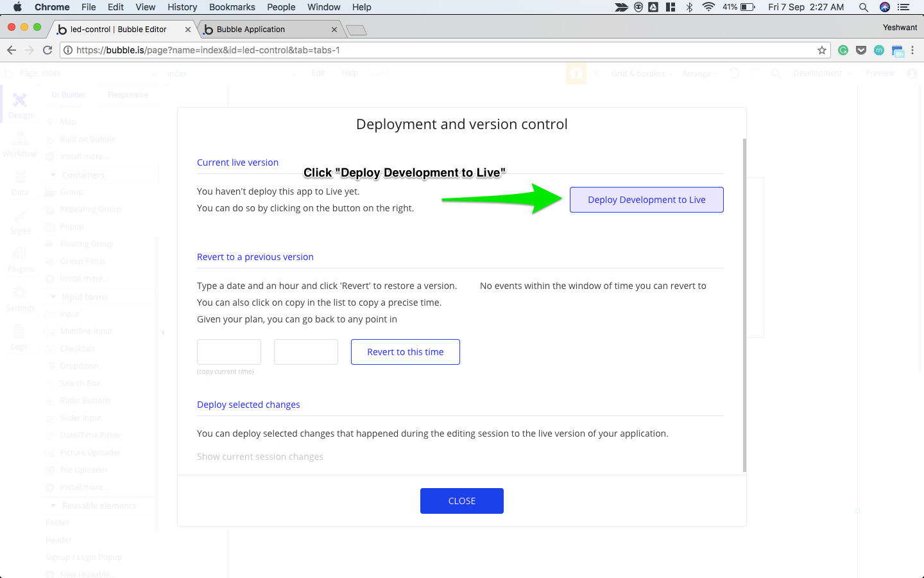Open the History menu in the menu bar
This screenshot has width=924, height=578.
point(182,7)
